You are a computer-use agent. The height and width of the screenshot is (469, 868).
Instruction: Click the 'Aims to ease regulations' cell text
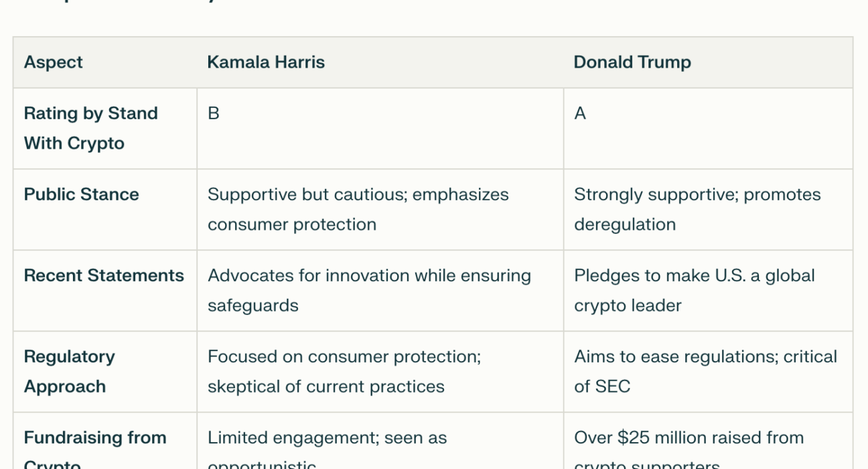point(705,356)
